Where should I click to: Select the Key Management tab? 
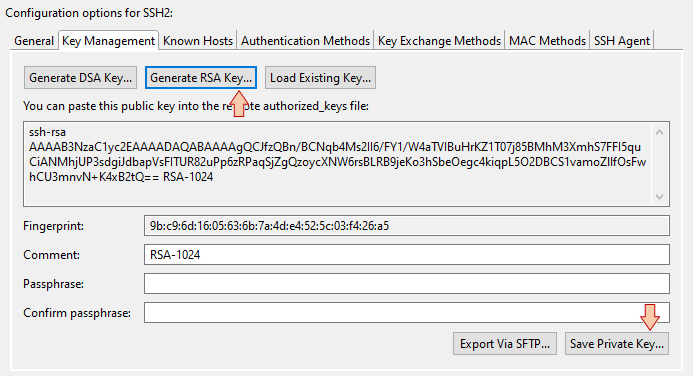108,40
